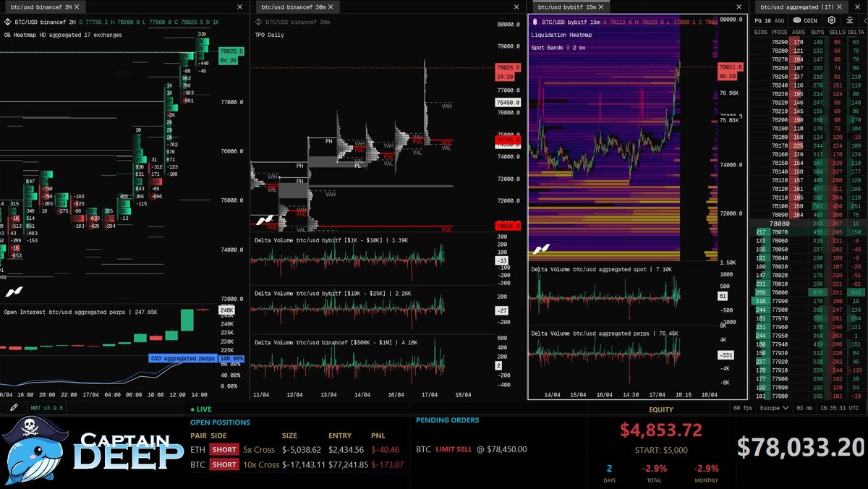Click the BTC SHORT position badge
Image resolution: width=868 pixels, height=489 pixels.
(x=224, y=464)
